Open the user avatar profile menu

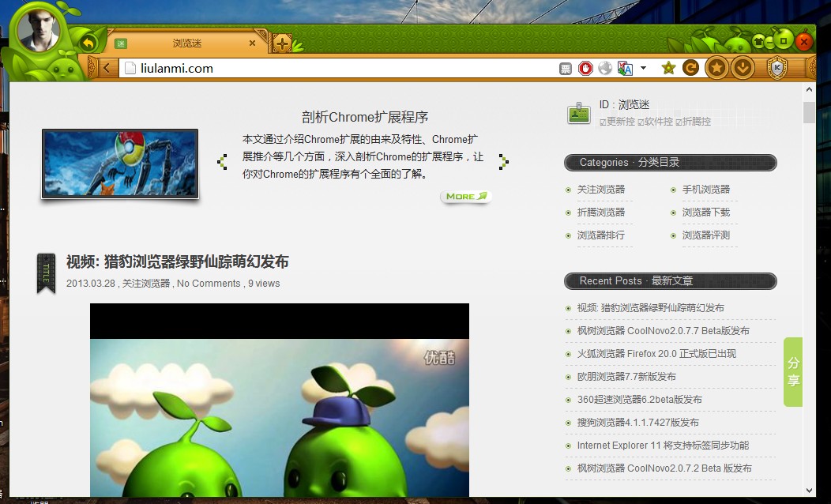tap(38, 30)
